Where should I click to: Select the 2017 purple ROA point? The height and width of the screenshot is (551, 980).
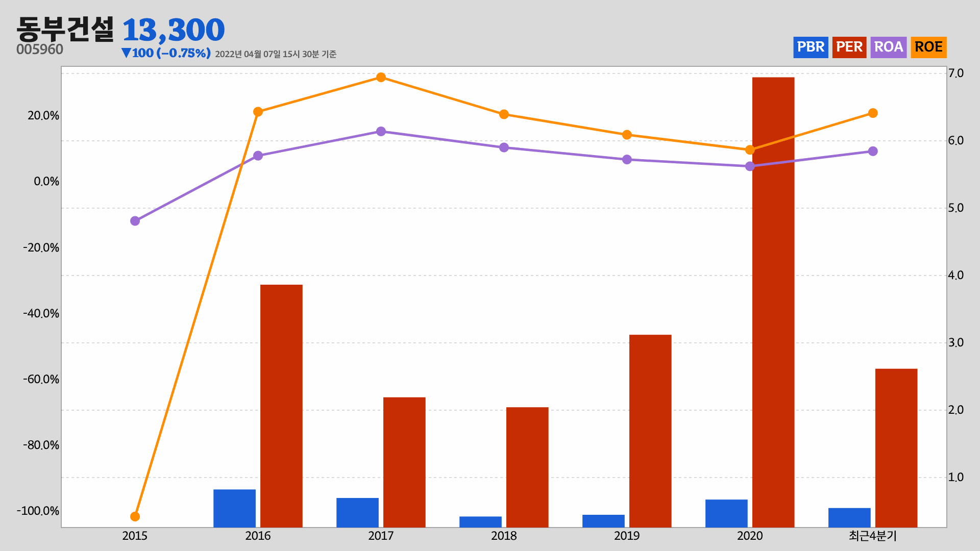[x=381, y=132]
